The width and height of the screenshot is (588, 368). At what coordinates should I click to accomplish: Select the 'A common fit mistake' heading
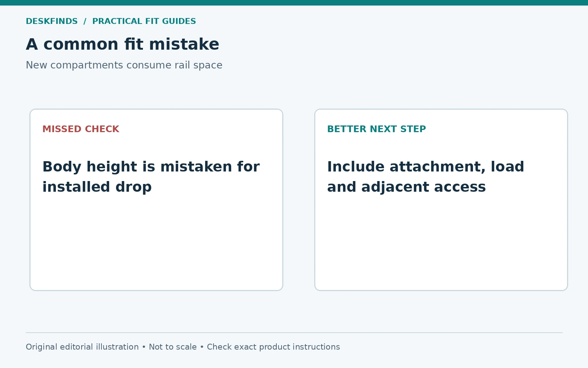tap(122, 44)
